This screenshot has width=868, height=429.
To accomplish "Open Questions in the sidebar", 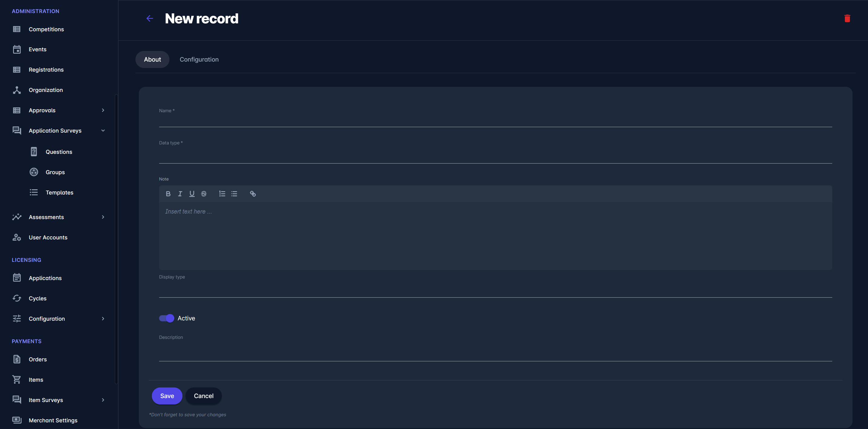I will point(59,152).
